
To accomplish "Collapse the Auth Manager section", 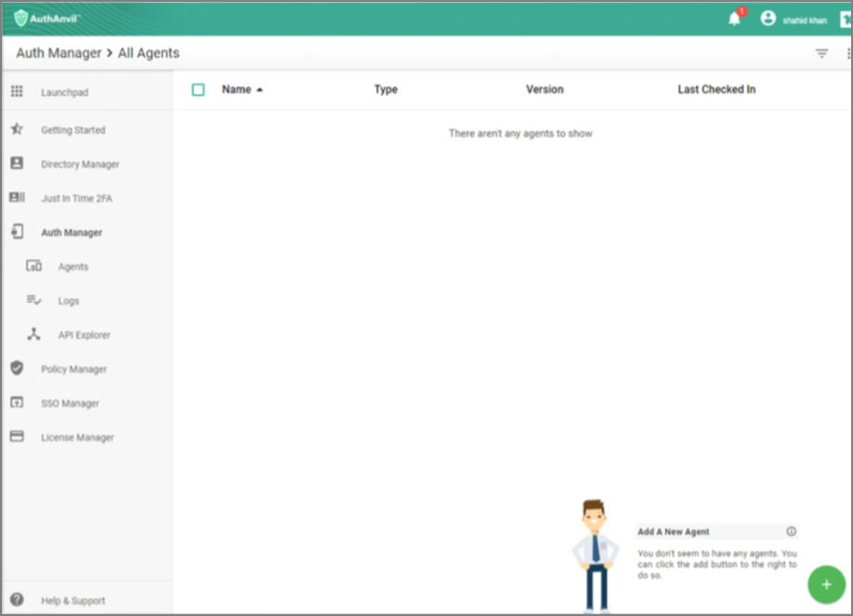I will [x=72, y=233].
